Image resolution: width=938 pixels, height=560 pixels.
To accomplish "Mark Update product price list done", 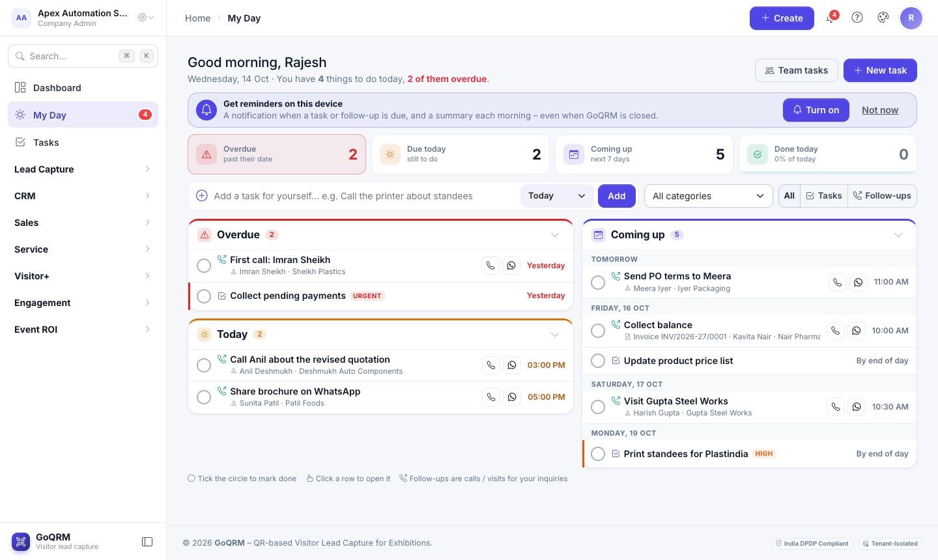I will [x=598, y=361].
